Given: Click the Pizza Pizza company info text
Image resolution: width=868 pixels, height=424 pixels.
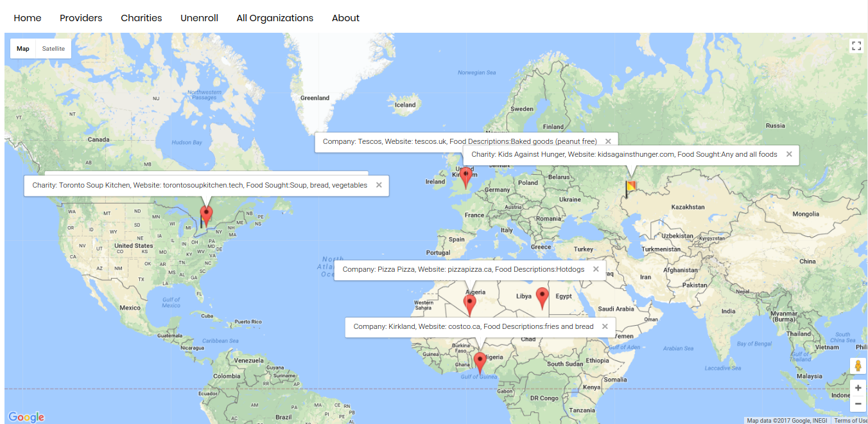Looking at the screenshot, I should tap(464, 269).
